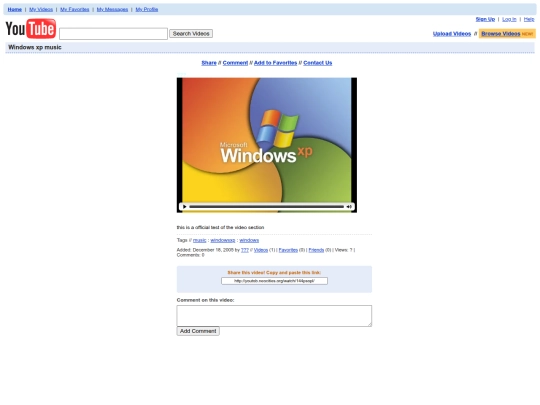
Task: Open the music tag
Action: (x=199, y=240)
